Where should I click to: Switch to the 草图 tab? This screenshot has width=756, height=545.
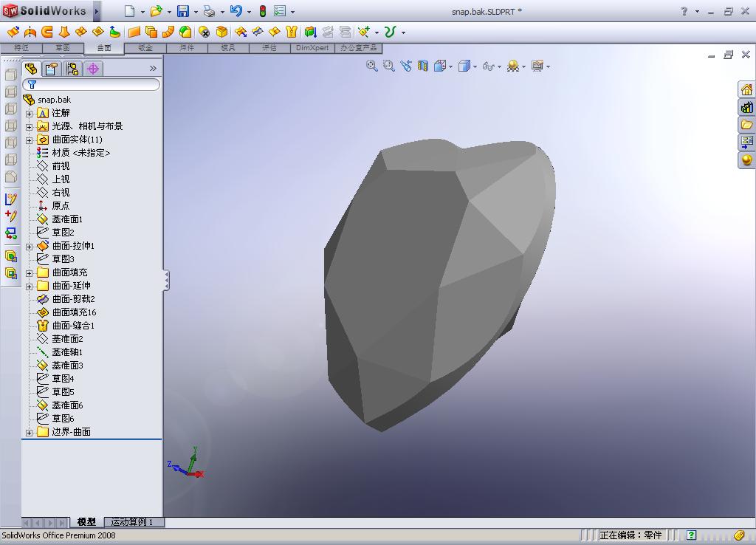click(63, 48)
